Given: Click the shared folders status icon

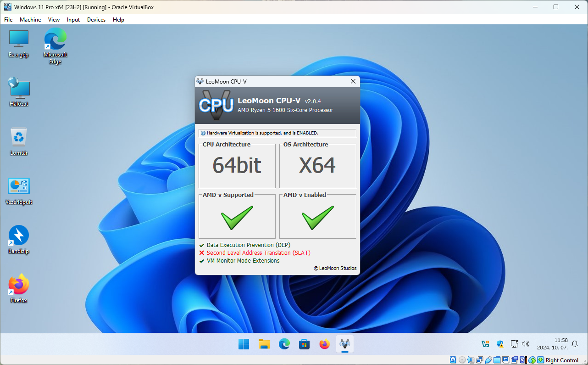Looking at the screenshot, I should click(497, 360).
